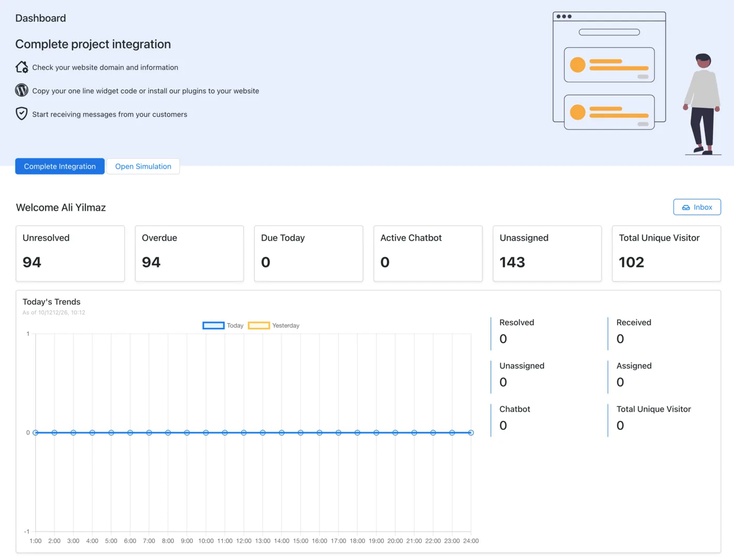Open the Inbox button
This screenshot has width=734, height=560.
(697, 207)
